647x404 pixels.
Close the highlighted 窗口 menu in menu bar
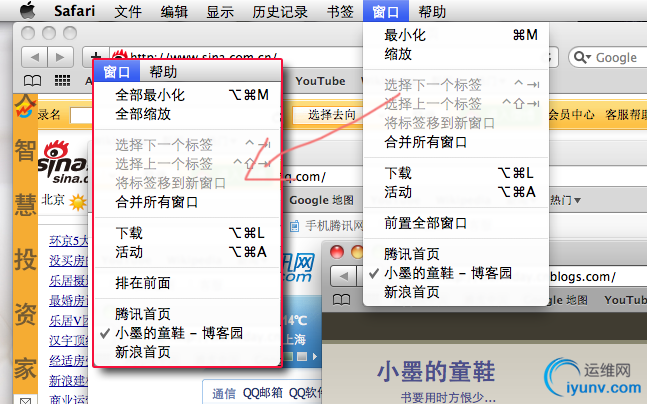(386, 11)
